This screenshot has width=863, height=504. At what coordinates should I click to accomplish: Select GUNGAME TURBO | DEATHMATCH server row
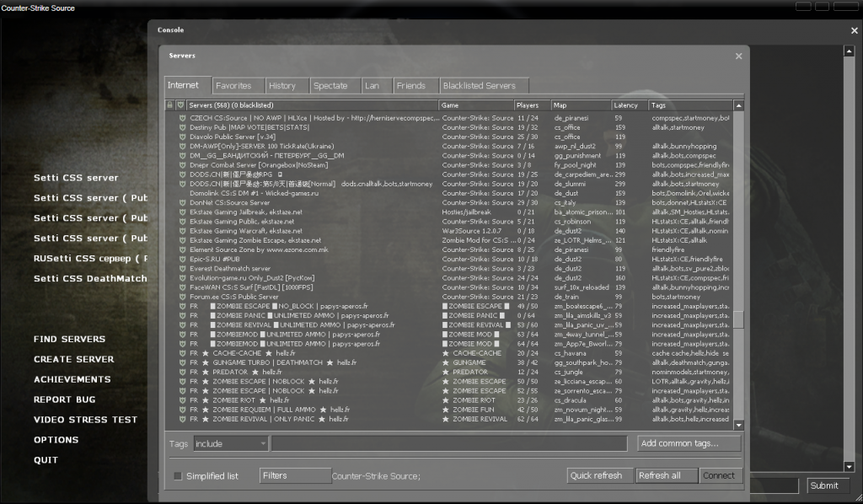click(449, 362)
